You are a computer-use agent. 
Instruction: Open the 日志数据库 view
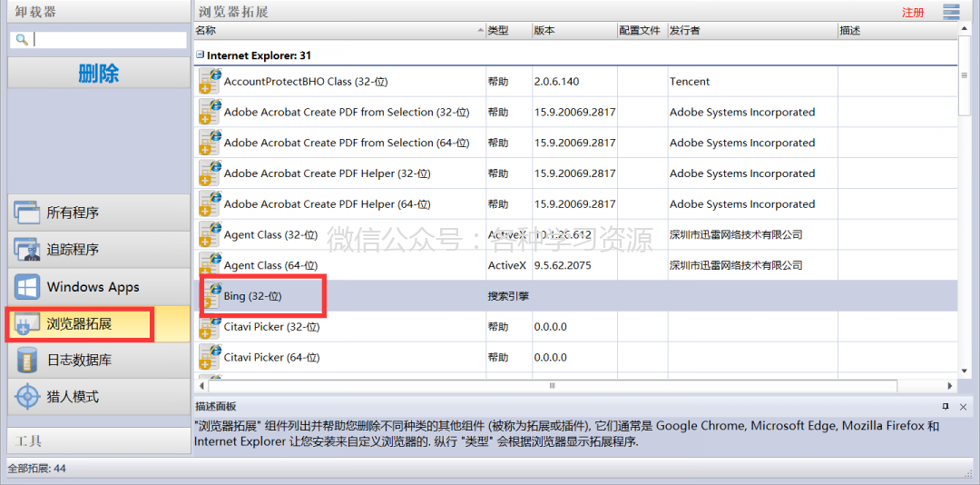(x=99, y=361)
